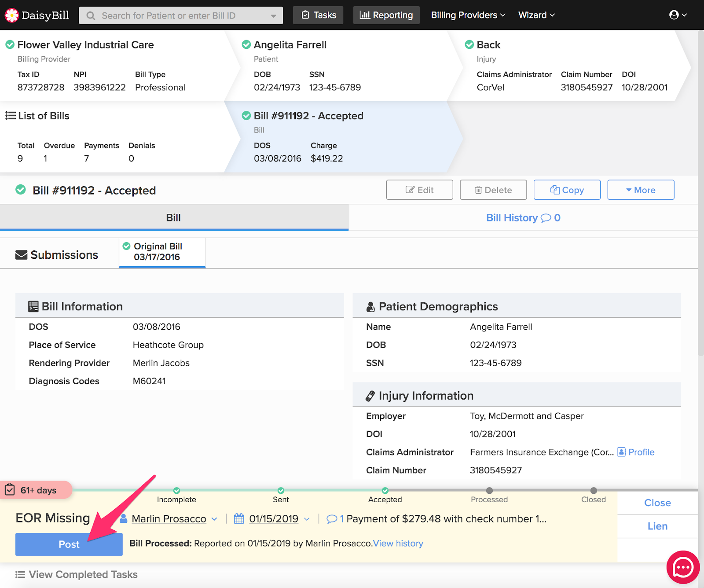This screenshot has width=704, height=588.
Task: Click the green check next to Bill #911192 heading
Action: pos(21,190)
